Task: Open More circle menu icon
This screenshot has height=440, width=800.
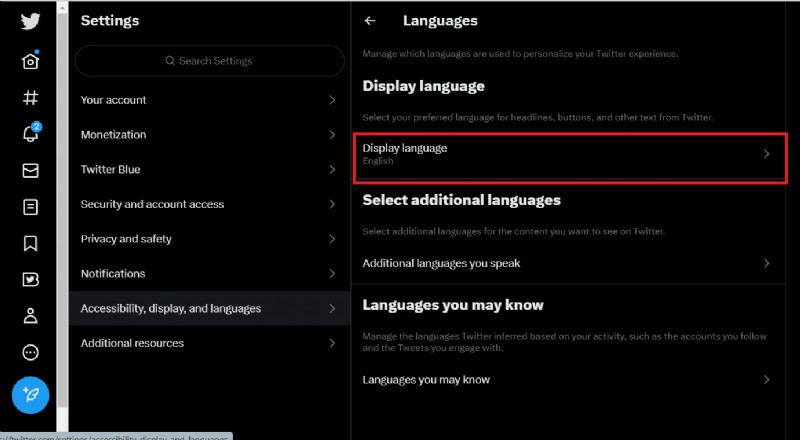Action: 30,352
